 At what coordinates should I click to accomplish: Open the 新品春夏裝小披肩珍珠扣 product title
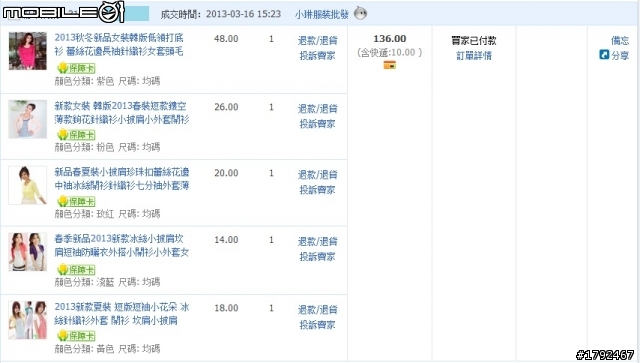122,178
